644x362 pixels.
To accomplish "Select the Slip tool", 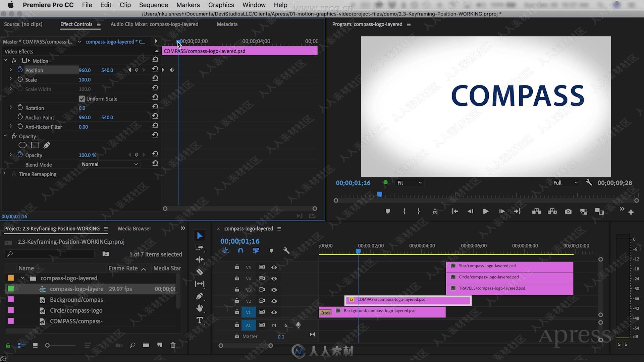I will coord(200,284).
